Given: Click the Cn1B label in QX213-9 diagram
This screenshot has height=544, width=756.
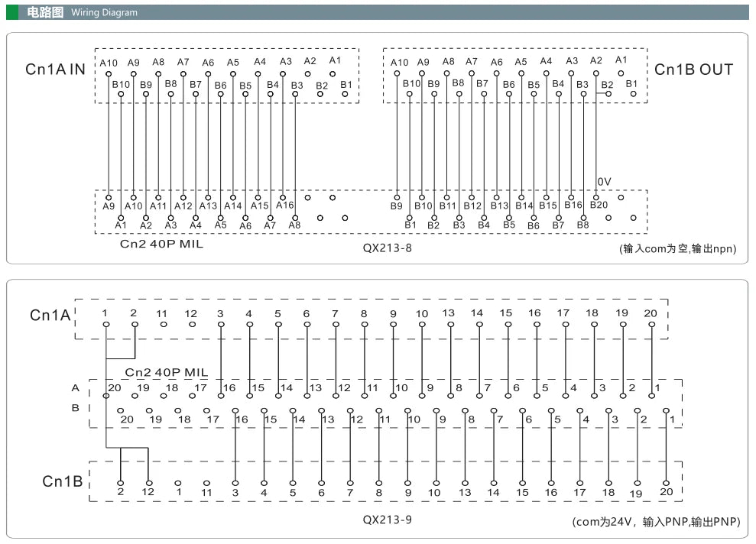Looking at the screenshot, I should [63, 481].
